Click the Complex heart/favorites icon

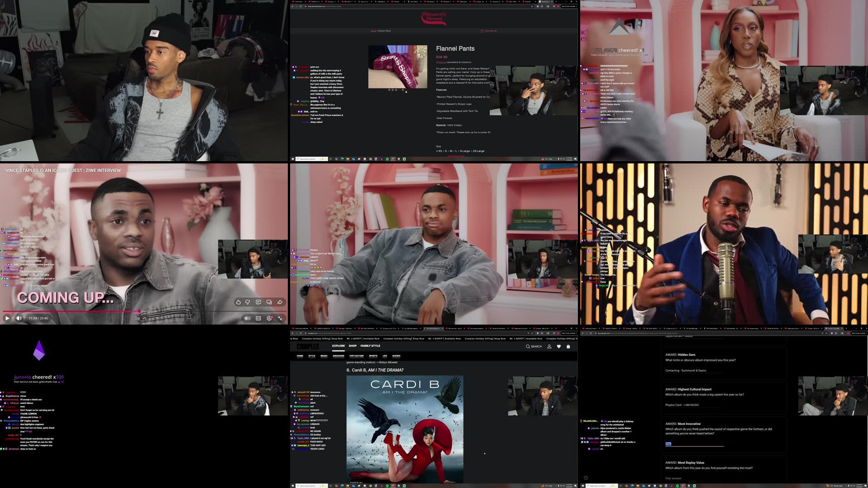click(558, 346)
